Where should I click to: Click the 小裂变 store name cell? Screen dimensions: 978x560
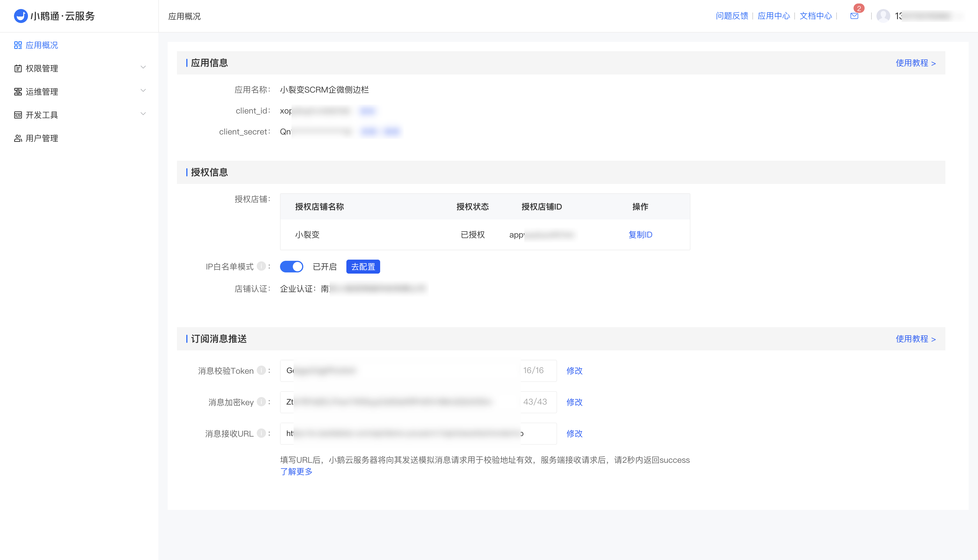pos(307,235)
